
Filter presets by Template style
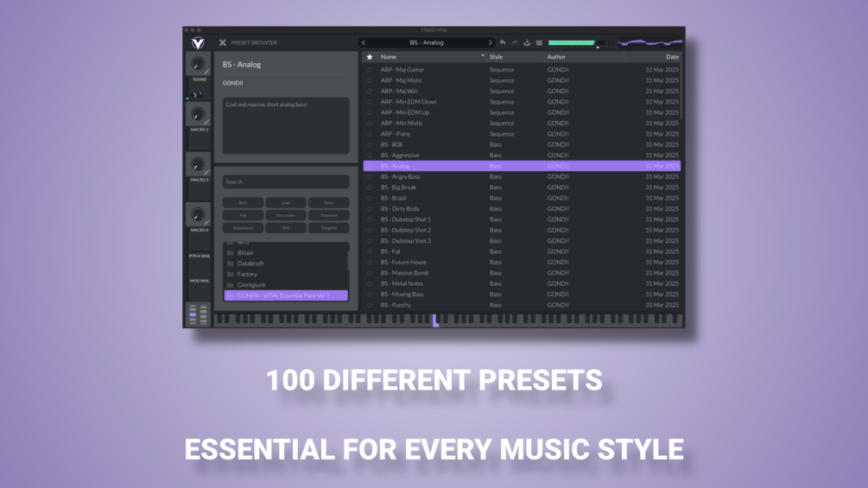tap(329, 228)
